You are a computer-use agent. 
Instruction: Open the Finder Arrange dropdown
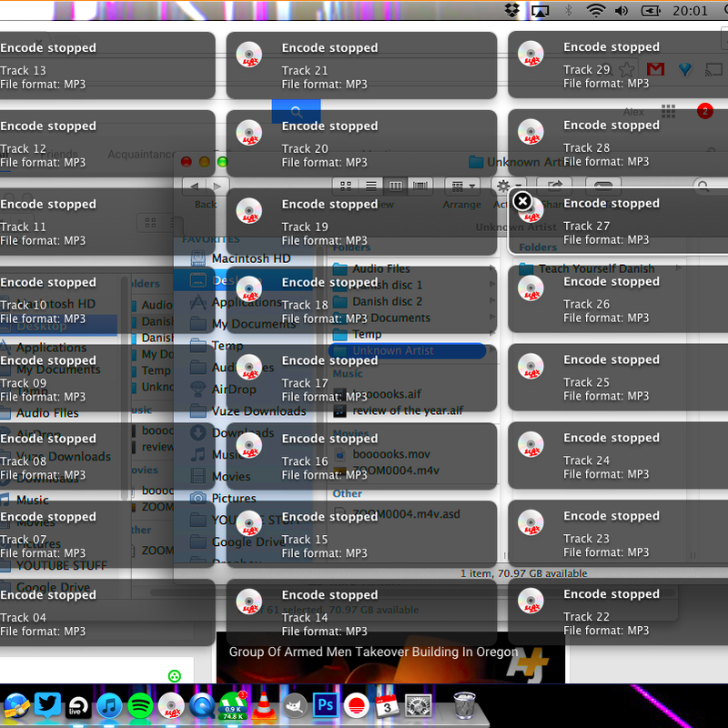(x=462, y=186)
